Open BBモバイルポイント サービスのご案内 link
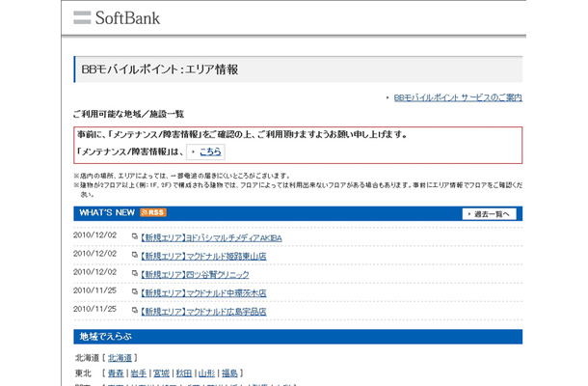Image resolution: width=588 pixels, height=386 pixels. coord(458,97)
